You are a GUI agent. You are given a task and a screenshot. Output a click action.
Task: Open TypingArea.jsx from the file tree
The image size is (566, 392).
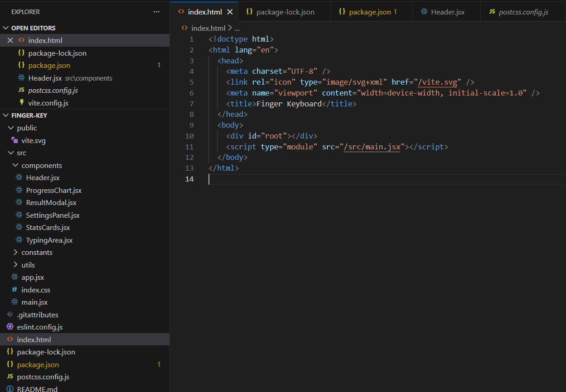pos(49,240)
